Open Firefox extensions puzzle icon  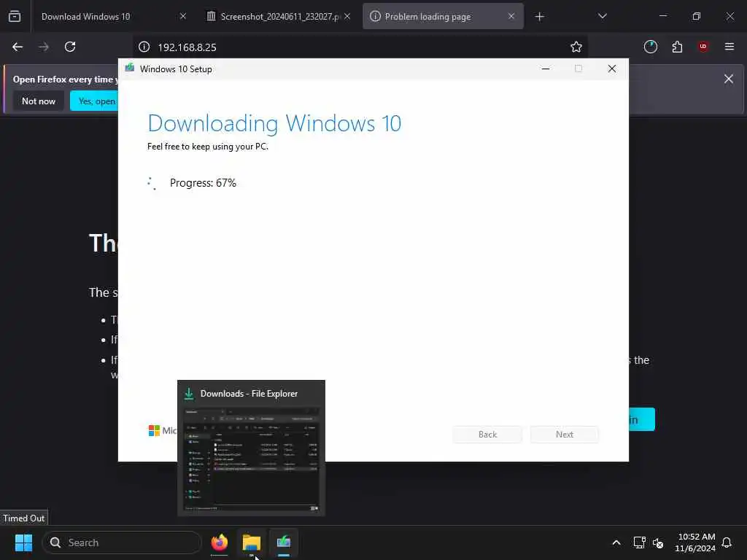677,47
